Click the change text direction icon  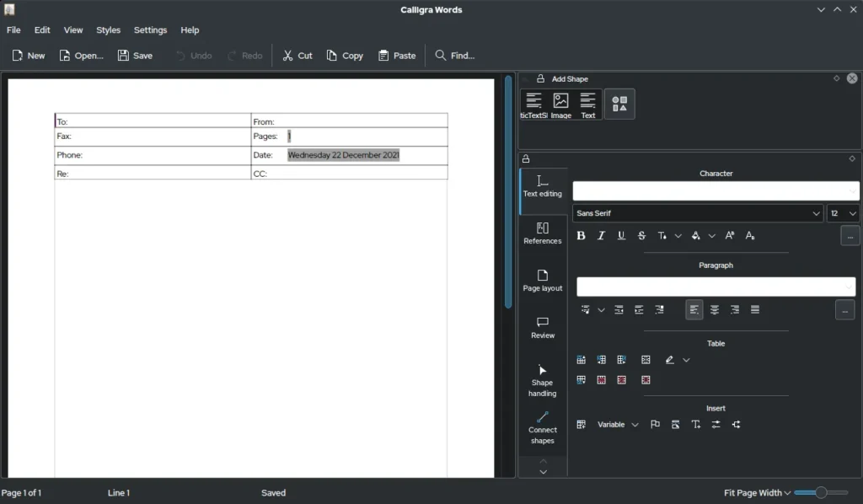pos(659,310)
